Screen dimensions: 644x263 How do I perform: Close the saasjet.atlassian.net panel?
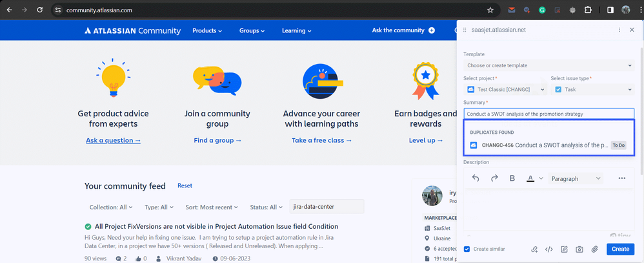coord(632,30)
